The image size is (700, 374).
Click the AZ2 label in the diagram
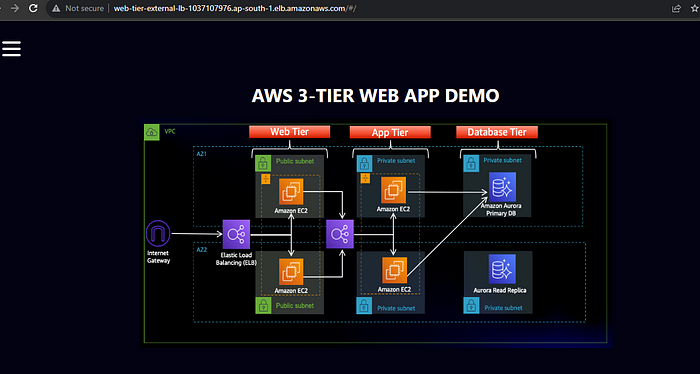202,250
